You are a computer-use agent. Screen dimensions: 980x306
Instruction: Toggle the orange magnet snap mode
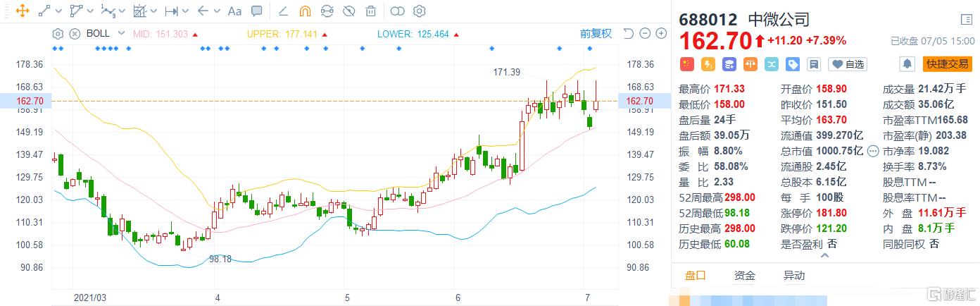305,11
